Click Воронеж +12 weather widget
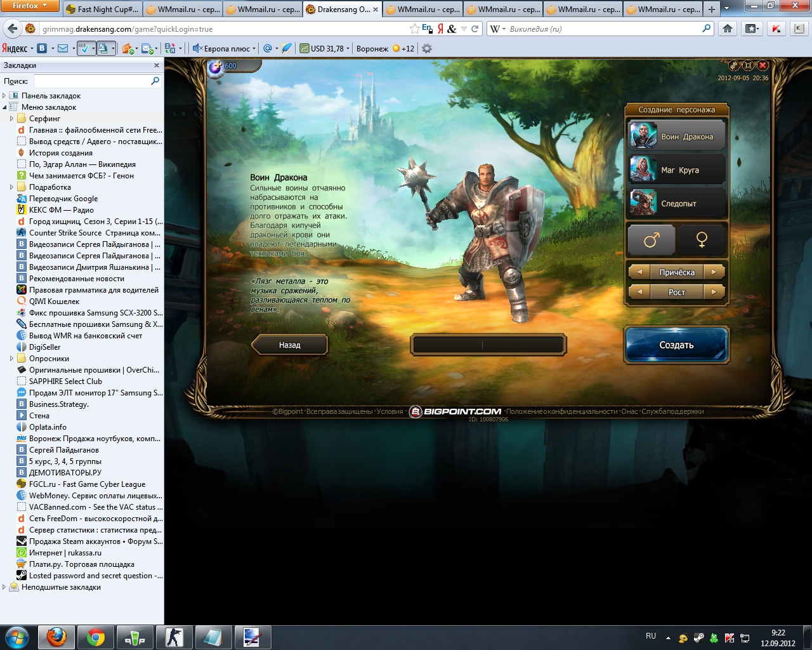 point(385,48)
